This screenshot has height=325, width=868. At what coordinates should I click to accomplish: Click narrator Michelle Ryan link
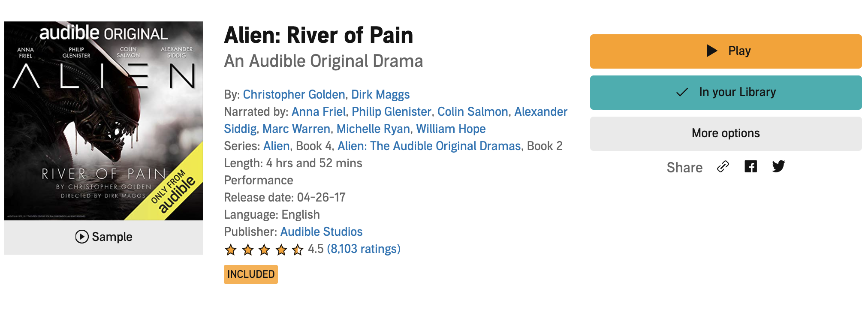[373, 129]
